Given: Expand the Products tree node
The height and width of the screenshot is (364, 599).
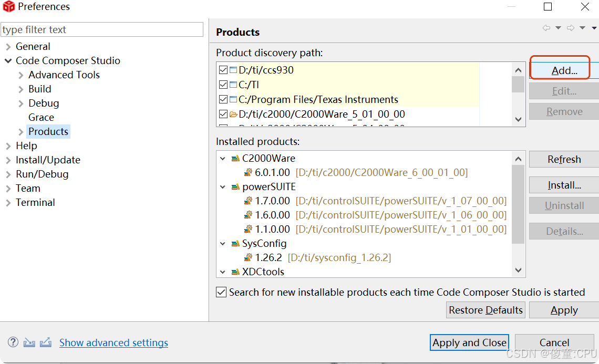Looking at the screenshot, I should [x=21, y=132].
